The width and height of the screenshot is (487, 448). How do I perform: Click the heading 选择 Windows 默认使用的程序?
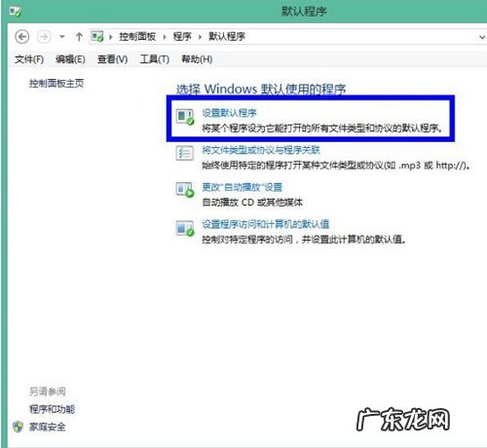[261, 89]
